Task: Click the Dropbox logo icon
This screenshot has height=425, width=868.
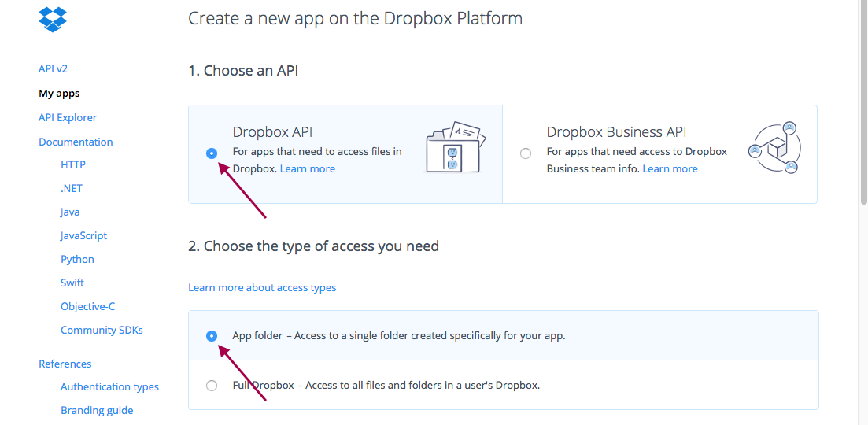Action: [53, 19]
